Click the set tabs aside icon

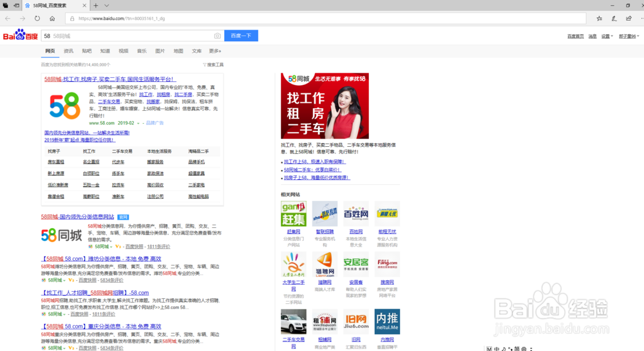(x=17, y=6)
